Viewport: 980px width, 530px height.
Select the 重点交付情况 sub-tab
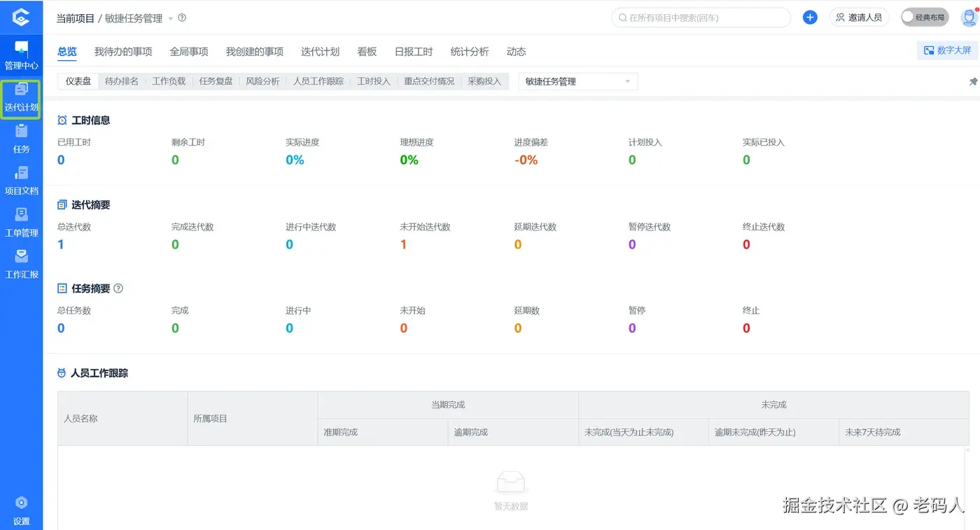click(429, 81)
